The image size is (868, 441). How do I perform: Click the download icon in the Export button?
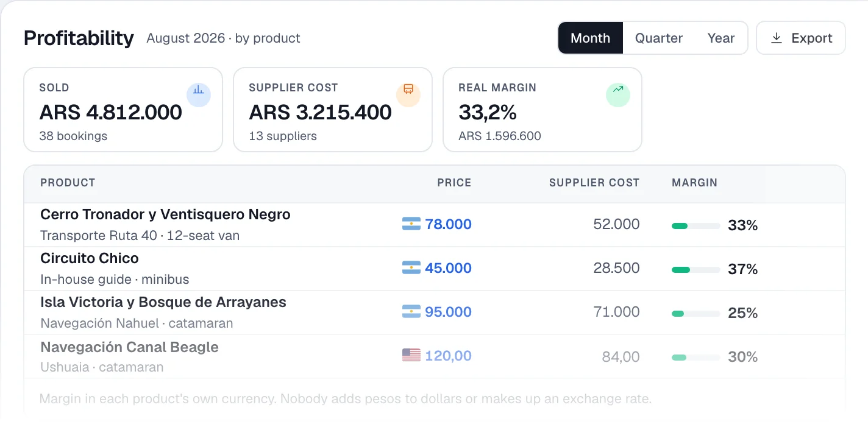(777, 38)
